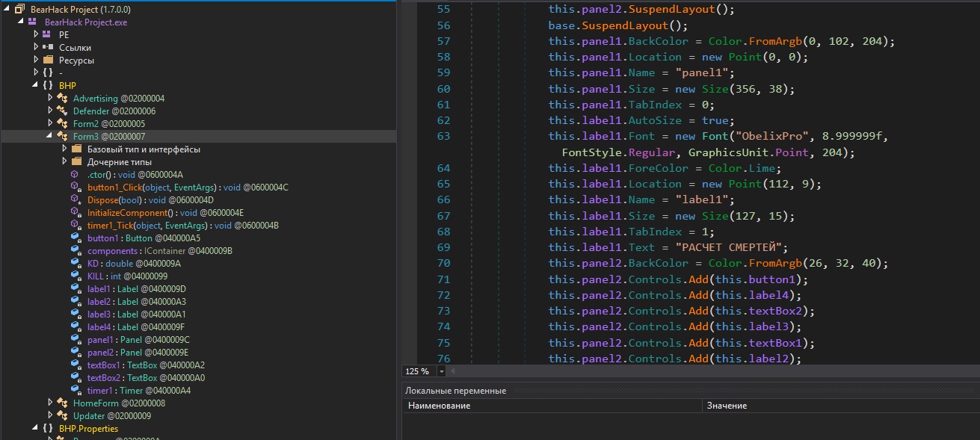Click the Ссылки references icon

click(x=48, y=47)
